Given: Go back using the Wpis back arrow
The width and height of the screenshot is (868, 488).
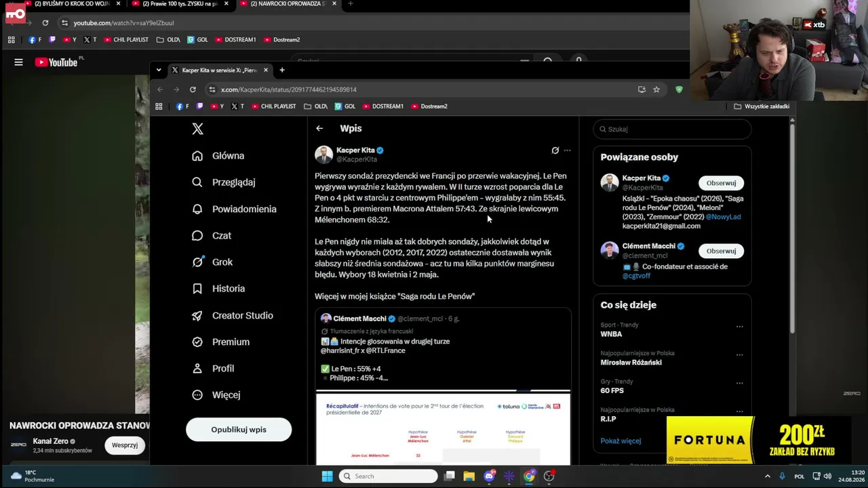Looking at the screenshot, I should point(319,128).
